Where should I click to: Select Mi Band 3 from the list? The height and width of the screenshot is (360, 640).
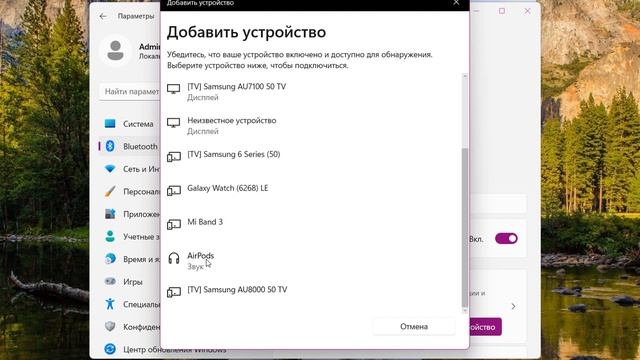tap(312, 224)
